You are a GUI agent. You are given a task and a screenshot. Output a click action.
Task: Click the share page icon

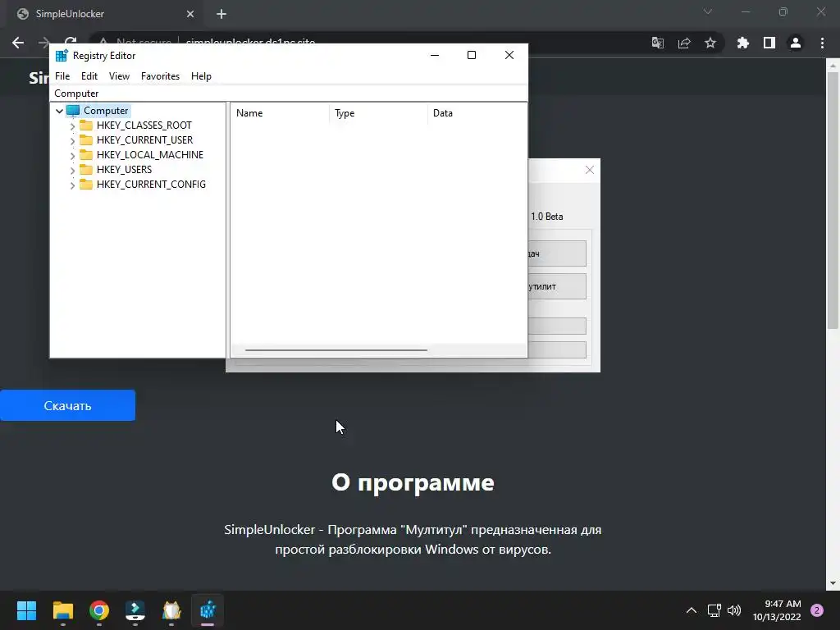pos(684,43)
